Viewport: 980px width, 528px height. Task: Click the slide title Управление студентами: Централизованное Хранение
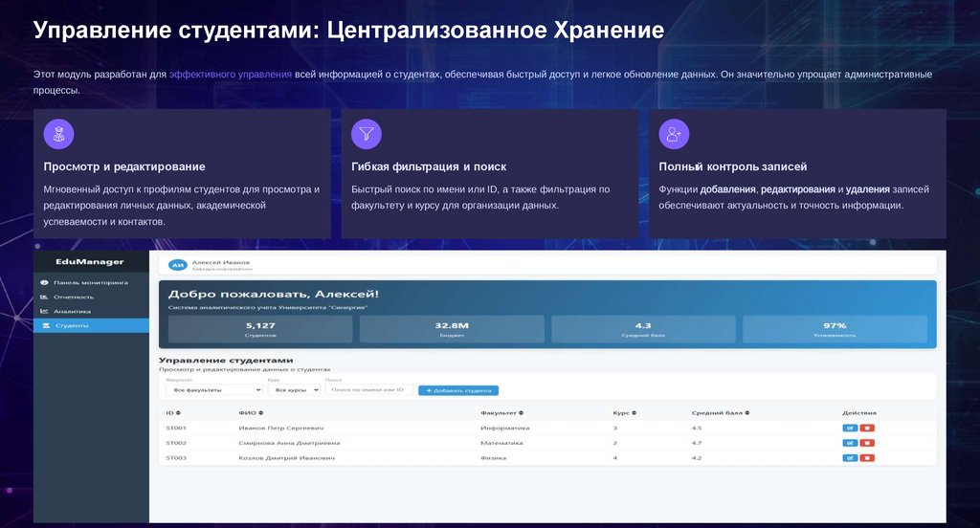(x=348, y=30)
